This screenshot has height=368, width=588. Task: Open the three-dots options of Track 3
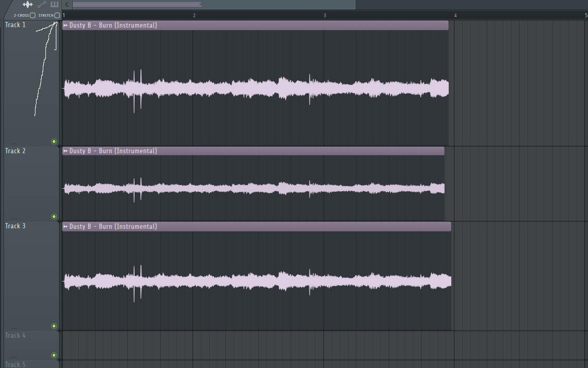(14, 328)
